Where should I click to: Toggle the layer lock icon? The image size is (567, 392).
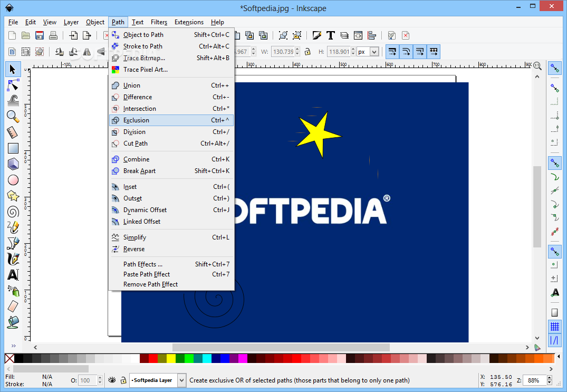coord(123,380)
